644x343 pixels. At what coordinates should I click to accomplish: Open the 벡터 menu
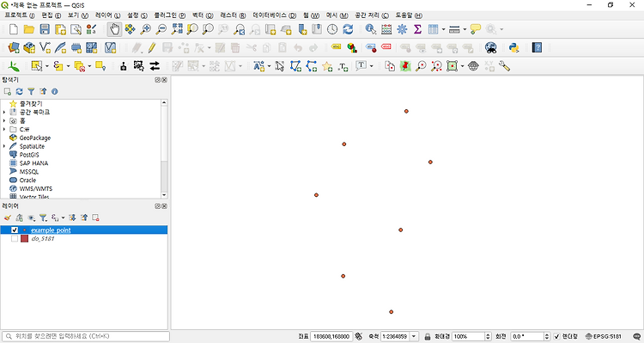point(203,15)
